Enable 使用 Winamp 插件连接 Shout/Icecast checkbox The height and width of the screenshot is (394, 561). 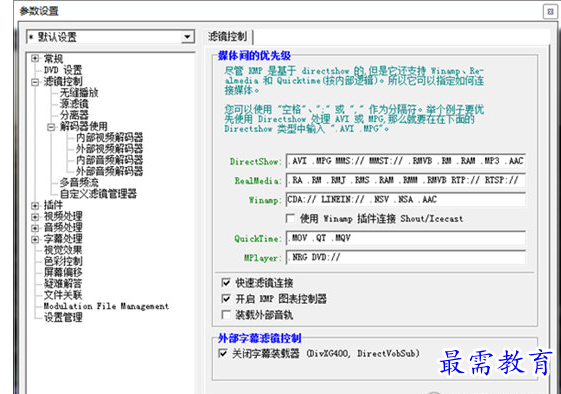[290, 218]
